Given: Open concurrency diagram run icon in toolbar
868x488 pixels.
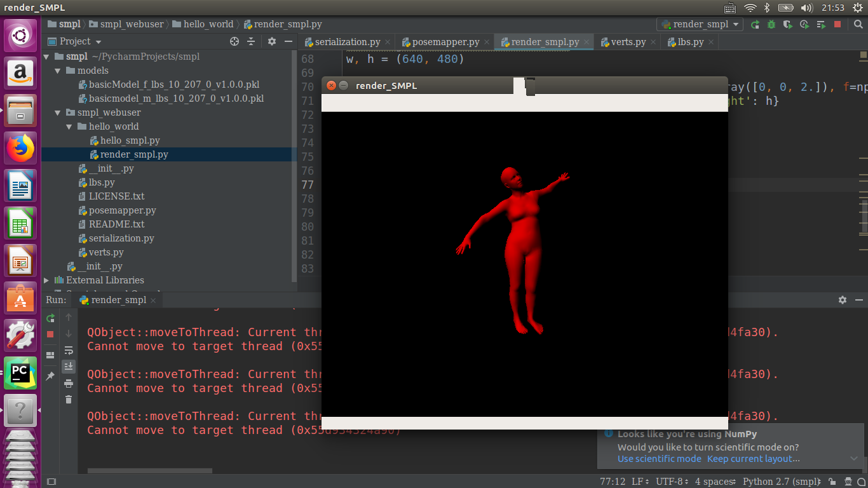Looking at the screenshot, I should tap(821, 24).
